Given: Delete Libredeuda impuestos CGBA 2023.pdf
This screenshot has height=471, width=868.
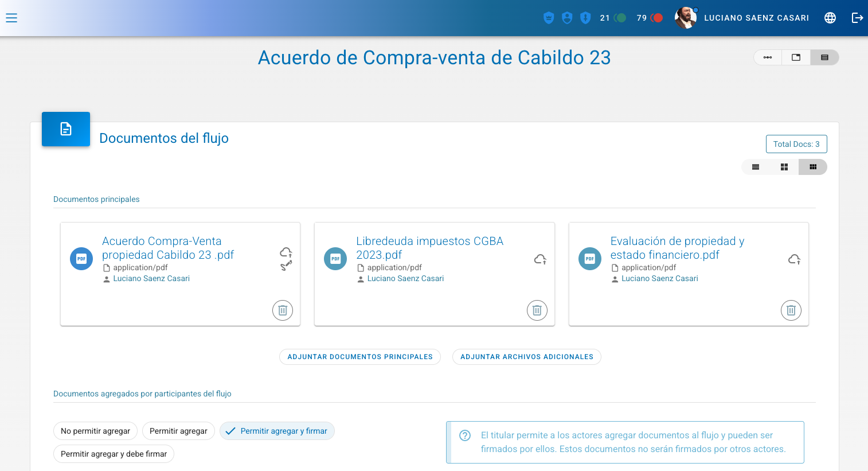Looking at the screenshot, I should [537, 310].
